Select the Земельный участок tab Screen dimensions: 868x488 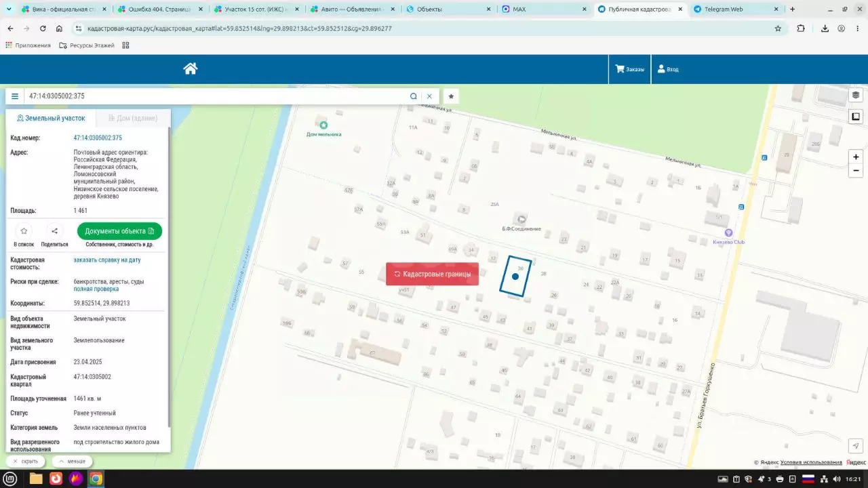coord(51,118)
